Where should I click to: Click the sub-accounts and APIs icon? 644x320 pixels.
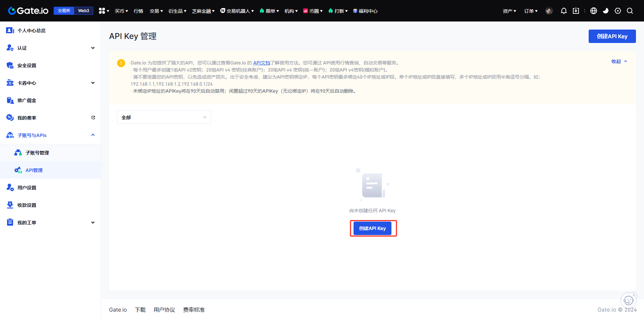coord(10,135)
